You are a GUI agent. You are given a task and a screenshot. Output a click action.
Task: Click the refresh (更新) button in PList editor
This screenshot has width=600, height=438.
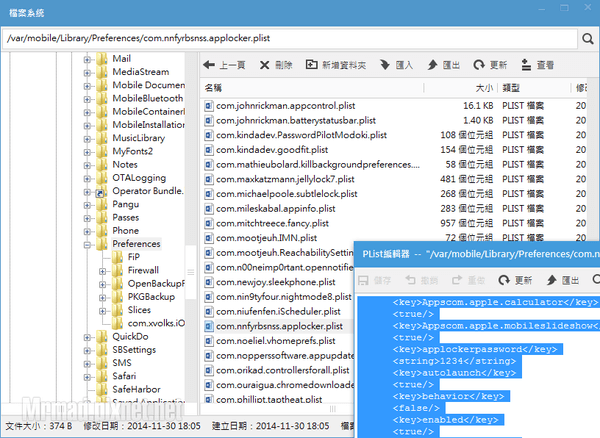click(x=513, y=280)
